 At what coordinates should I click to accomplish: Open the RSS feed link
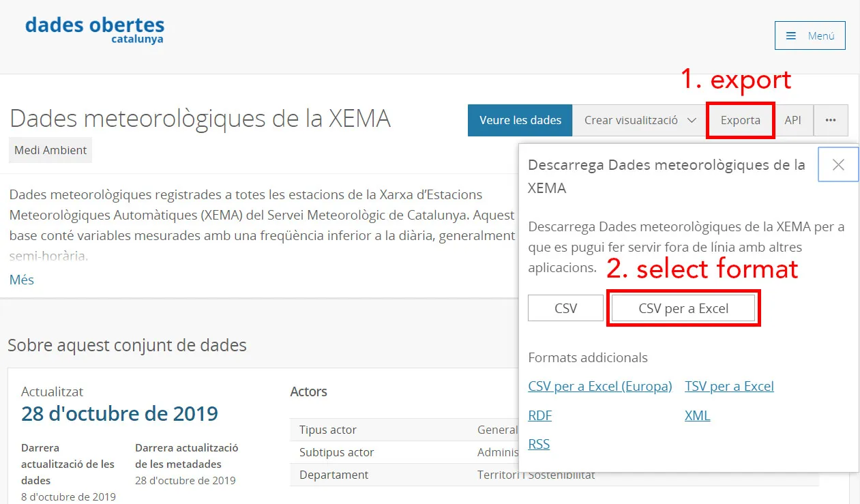pos(539,444)
